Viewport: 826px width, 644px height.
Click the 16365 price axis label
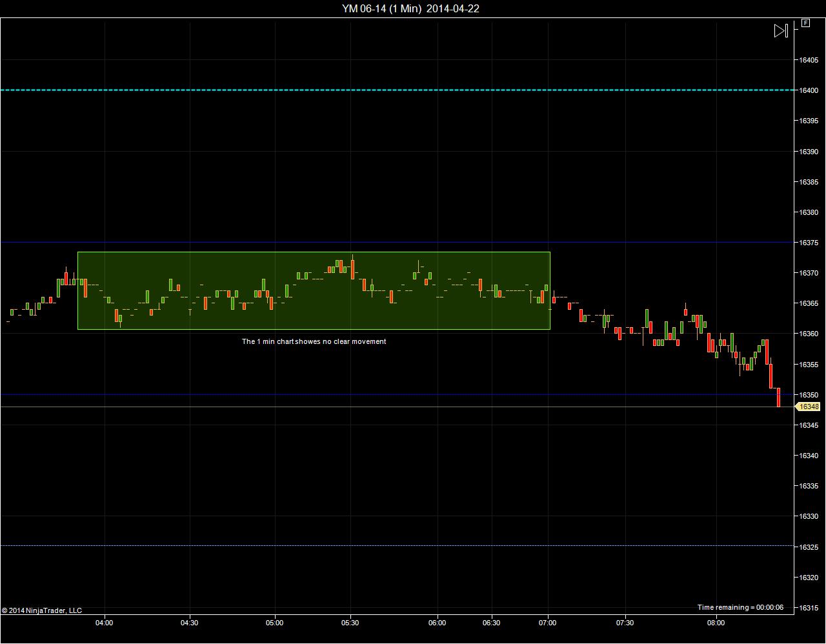coord(809,303)
